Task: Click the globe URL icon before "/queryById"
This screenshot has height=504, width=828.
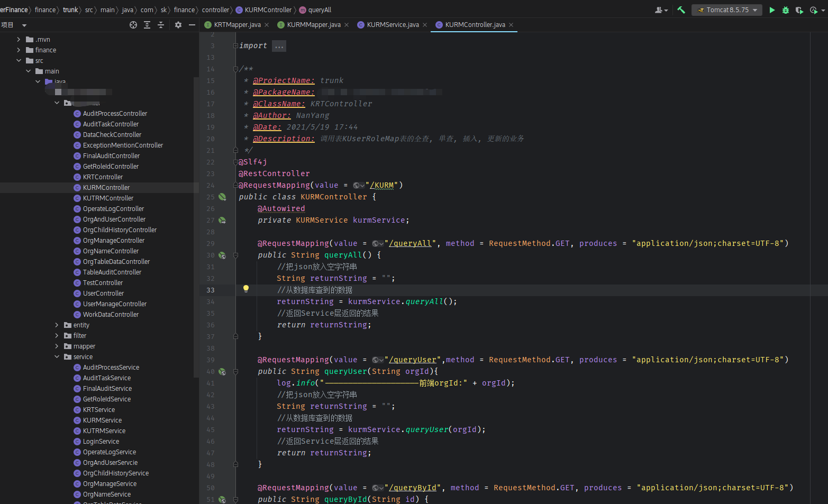Action: point(378,488)
